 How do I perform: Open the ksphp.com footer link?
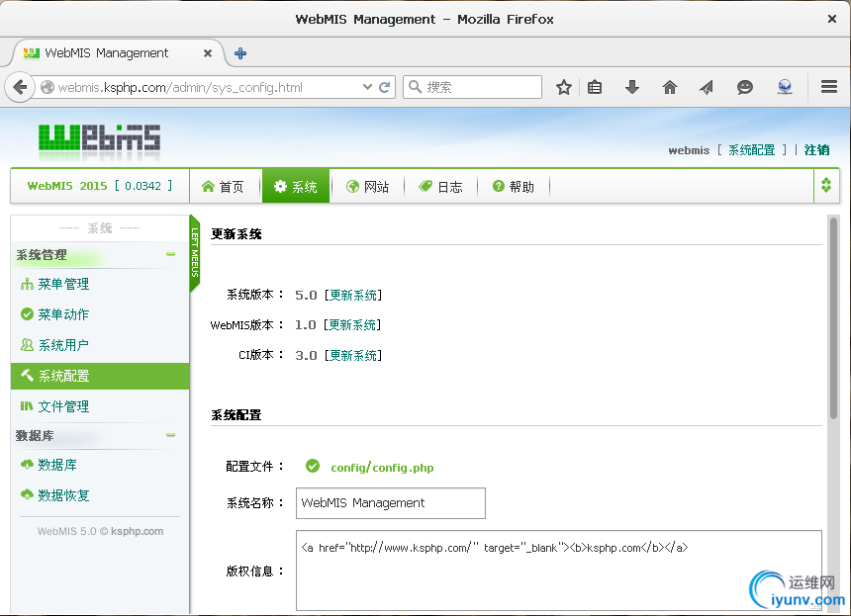pos(137,531)
